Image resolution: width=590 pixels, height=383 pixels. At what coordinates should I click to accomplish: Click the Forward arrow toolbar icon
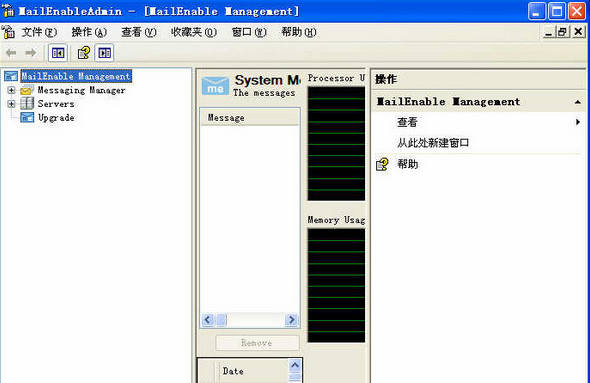pos(30,53)
